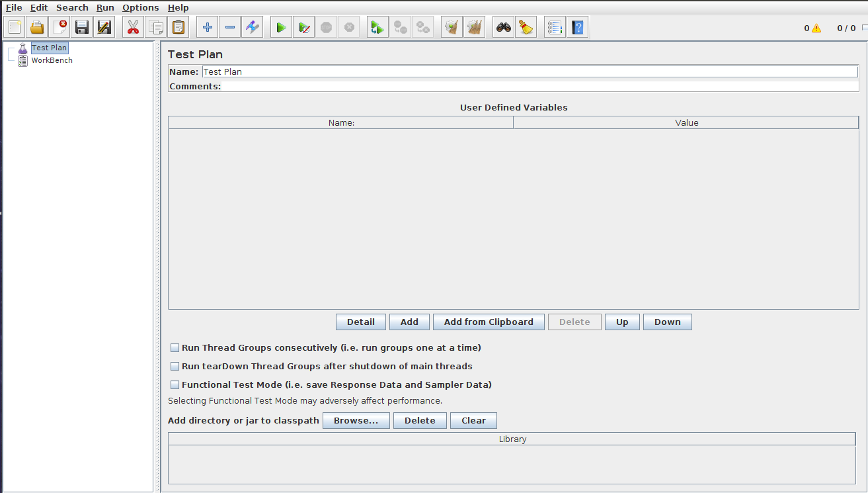Open the Edit menu
The height and width of the screenshot is (493, 868).
39,7
